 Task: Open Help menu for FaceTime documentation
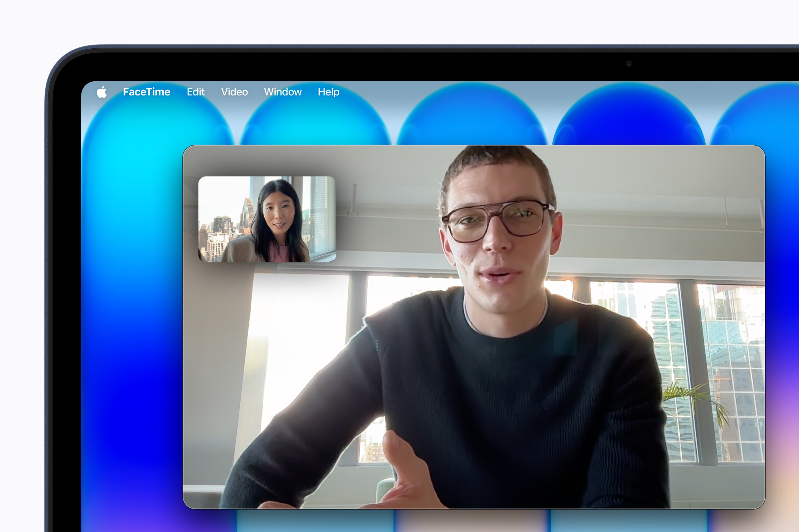click(x=328, y=92)
